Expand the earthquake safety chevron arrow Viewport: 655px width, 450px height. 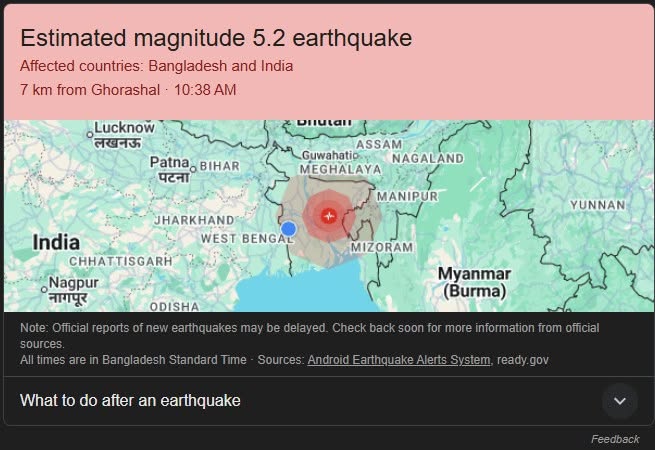[619, 401]
